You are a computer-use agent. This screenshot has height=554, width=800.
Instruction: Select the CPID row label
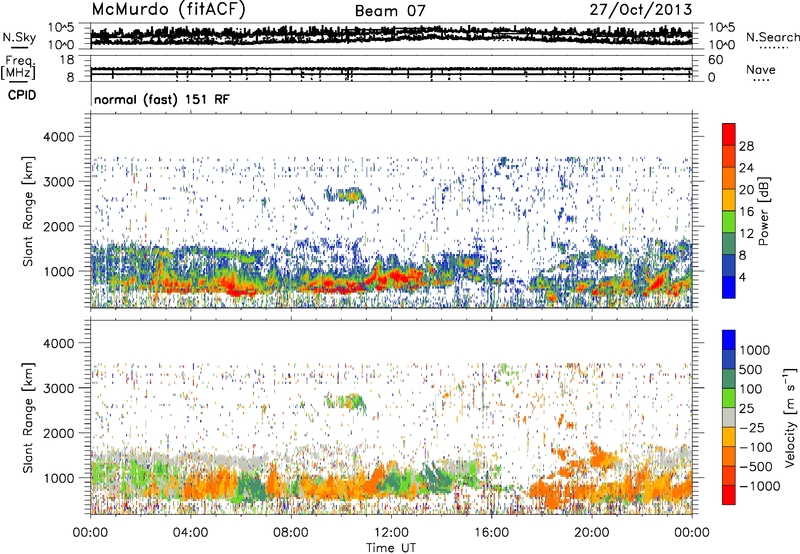(22, 95)
